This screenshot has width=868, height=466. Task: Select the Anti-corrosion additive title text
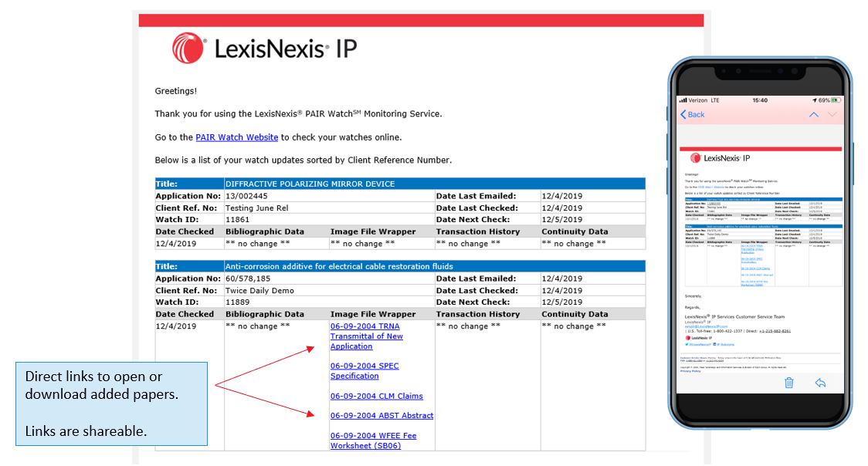coord(339,266)
